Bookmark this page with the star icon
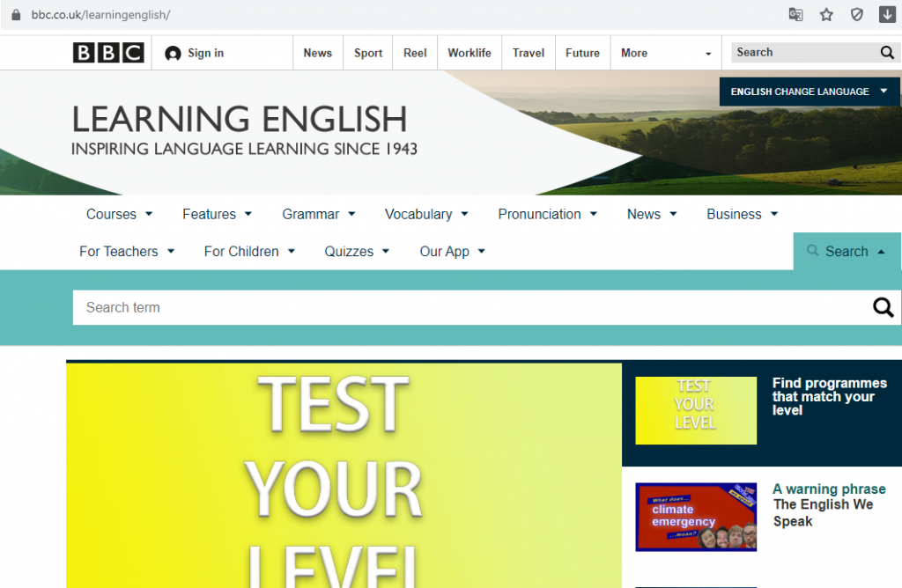The image size is (902, 588). click(826, 14)
